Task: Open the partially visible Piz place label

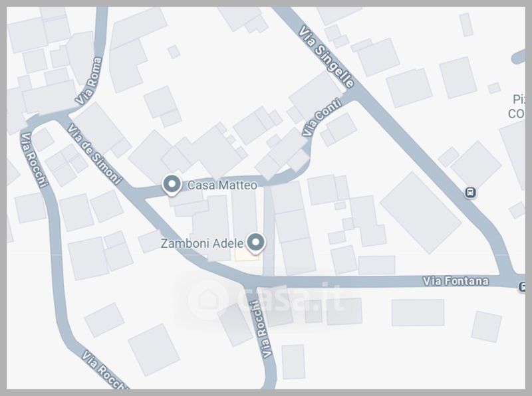Action: pyautogui.click(x=518, y=106)
